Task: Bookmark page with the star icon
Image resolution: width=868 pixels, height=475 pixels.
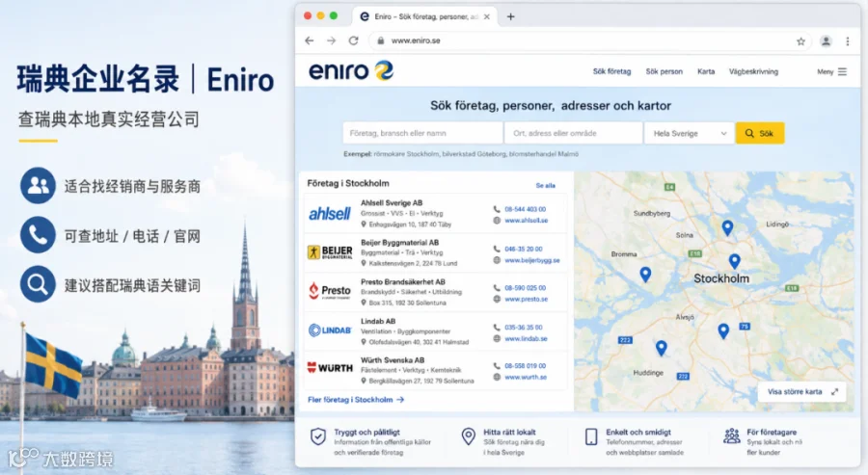Action: tap(800, 40)
